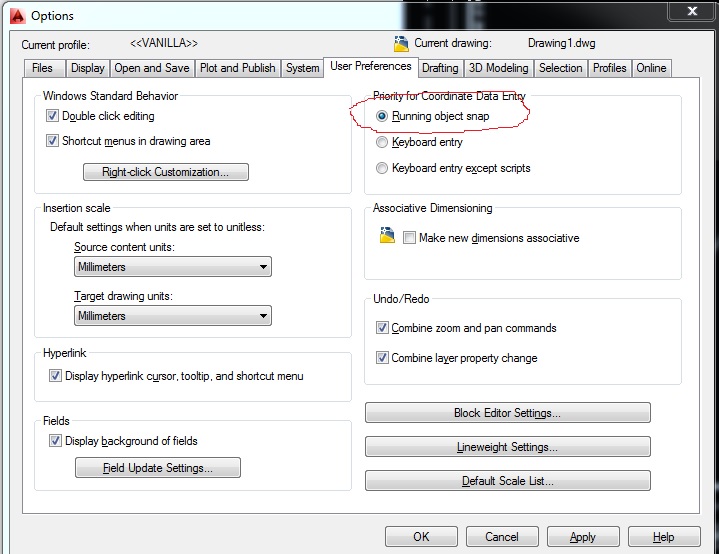Click the drawing icon beside associative dimensions

pyautogui.click(x=388, y=237)
